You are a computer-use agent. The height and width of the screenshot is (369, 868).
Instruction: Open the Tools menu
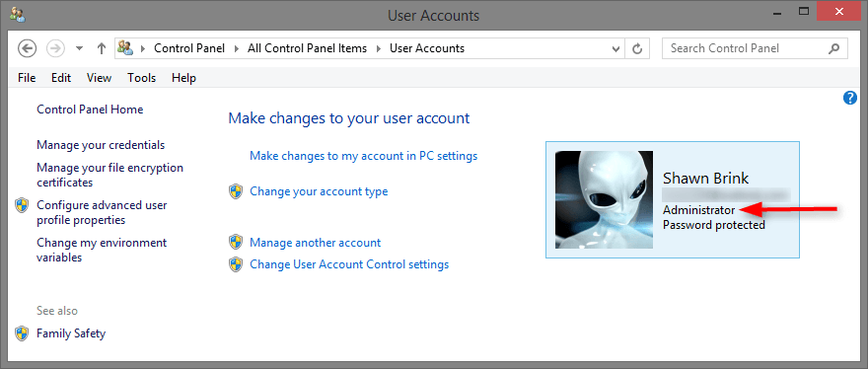(142, 78)
